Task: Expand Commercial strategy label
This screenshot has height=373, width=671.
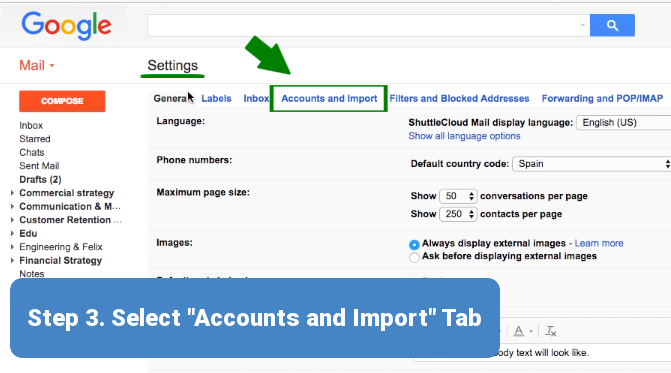Action: [12, 193]
